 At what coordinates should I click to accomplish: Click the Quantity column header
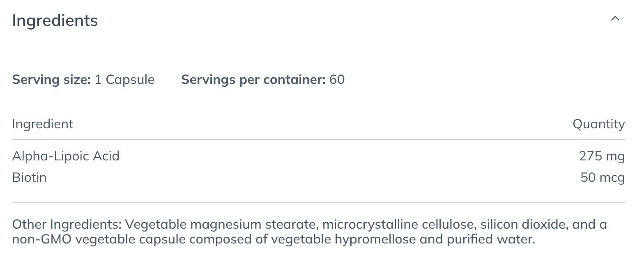tap(599, 124)
